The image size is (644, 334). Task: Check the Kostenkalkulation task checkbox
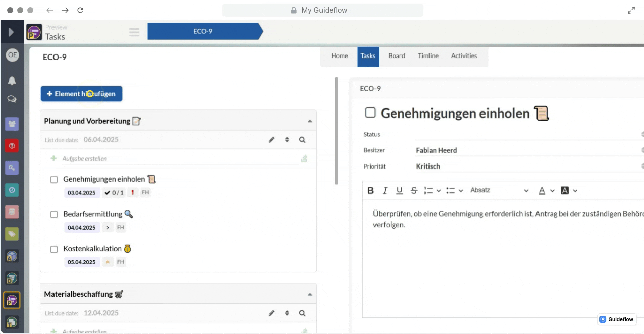pos(54,249)
